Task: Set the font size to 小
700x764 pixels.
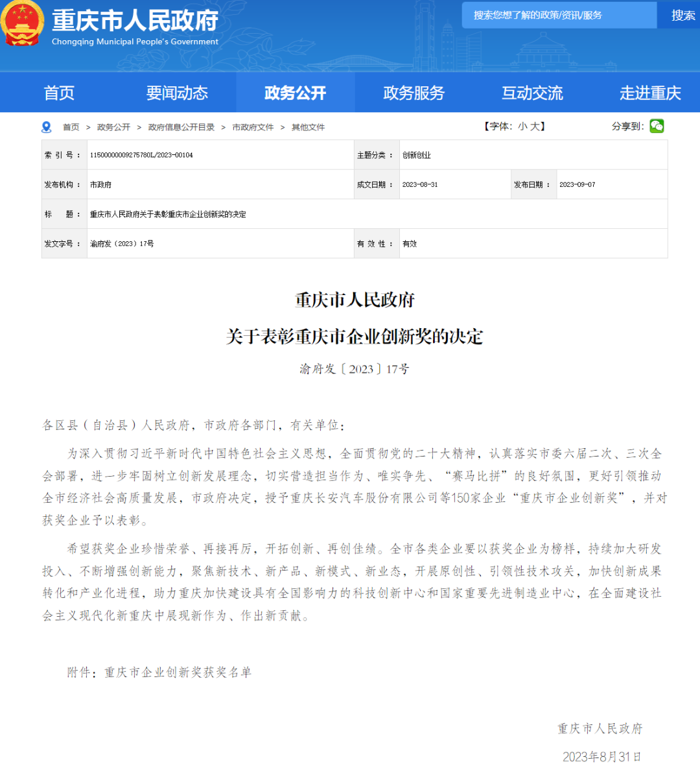Action: click(522, 126)
